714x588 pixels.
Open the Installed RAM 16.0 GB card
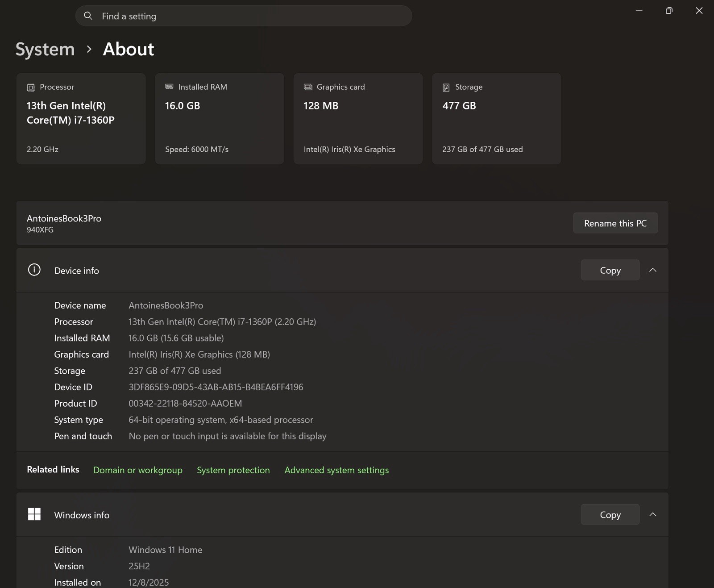(220, 119)
